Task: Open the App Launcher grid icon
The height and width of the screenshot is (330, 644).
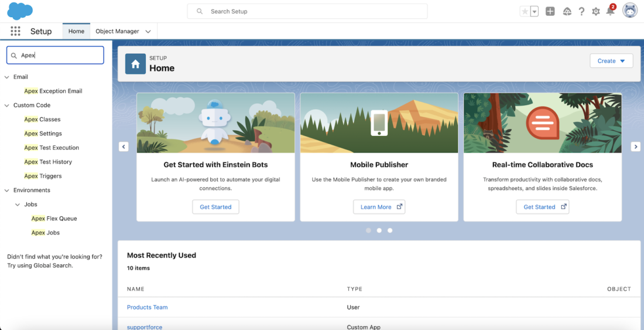Action: pos(15,31)
